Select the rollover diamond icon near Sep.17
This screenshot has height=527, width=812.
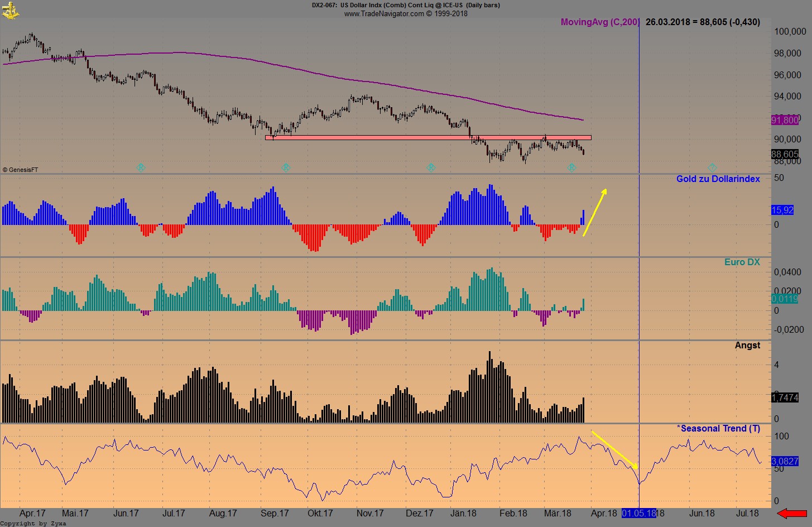click(286, 167)
